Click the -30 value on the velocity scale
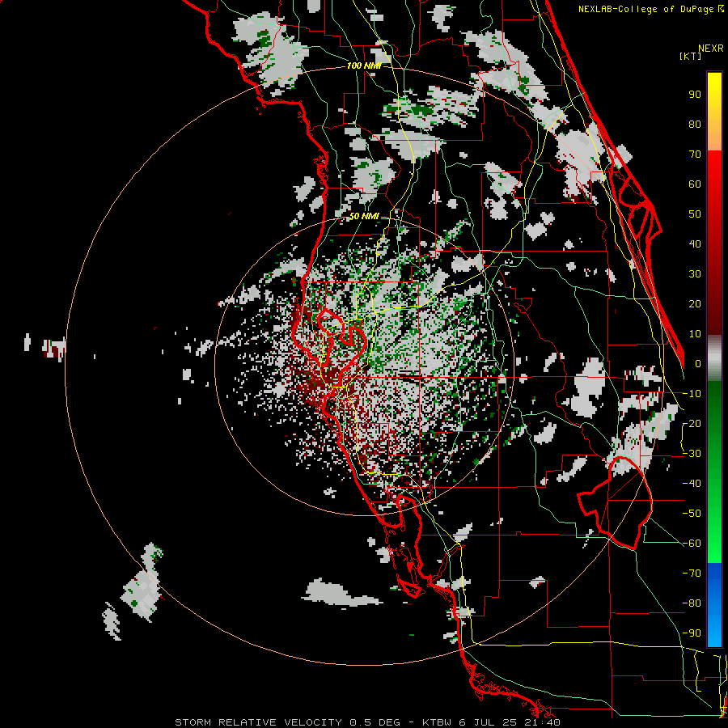This screenshot has height=728, width=728. click(x=692, y=454)
